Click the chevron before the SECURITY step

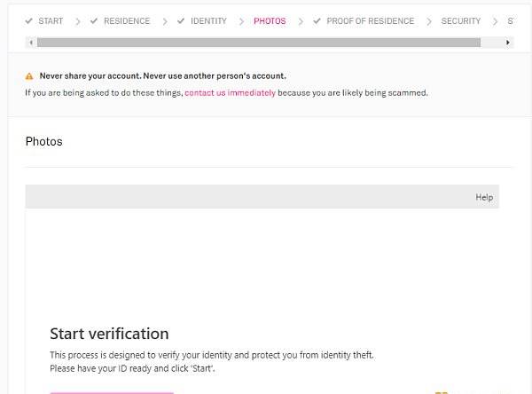[429, 21]
